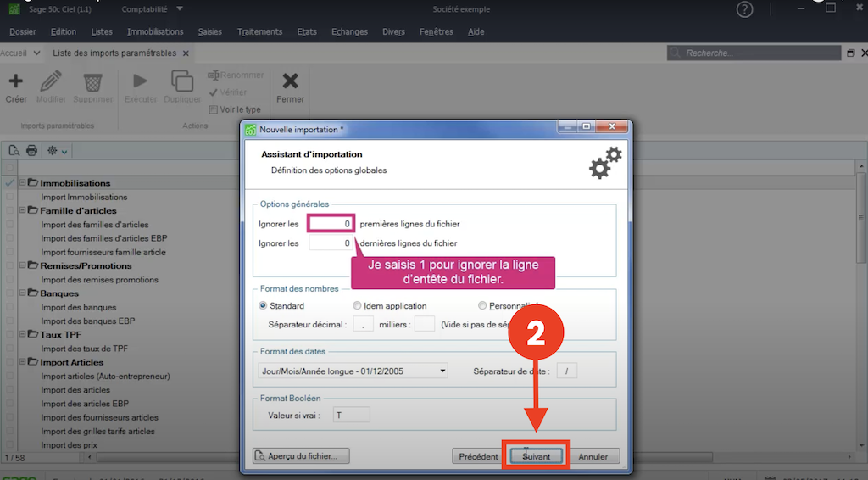This screenshot has width=868, height=480.
Task: Choose Idem application radio button
Action: point(357,305)
